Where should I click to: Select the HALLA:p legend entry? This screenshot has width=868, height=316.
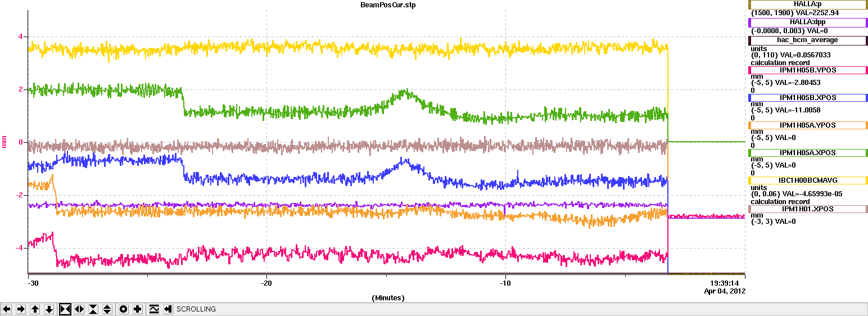click(x=807, y=4)
